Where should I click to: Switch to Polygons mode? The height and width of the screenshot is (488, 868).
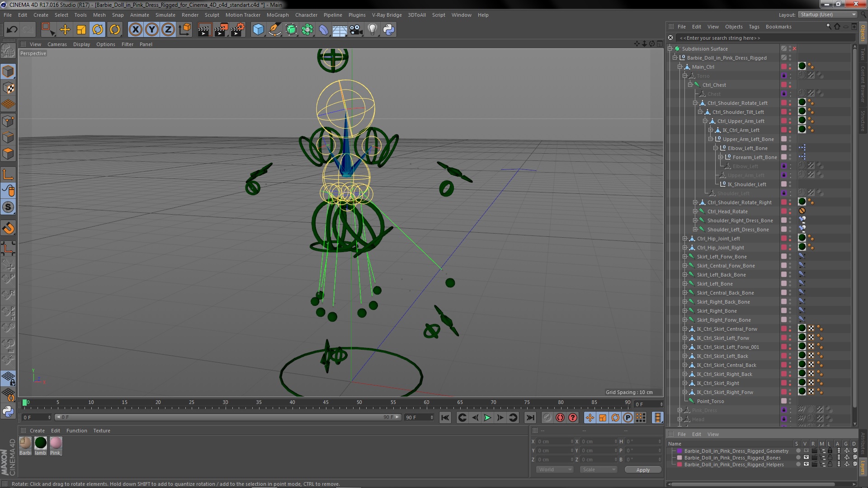tap(8, 154)
